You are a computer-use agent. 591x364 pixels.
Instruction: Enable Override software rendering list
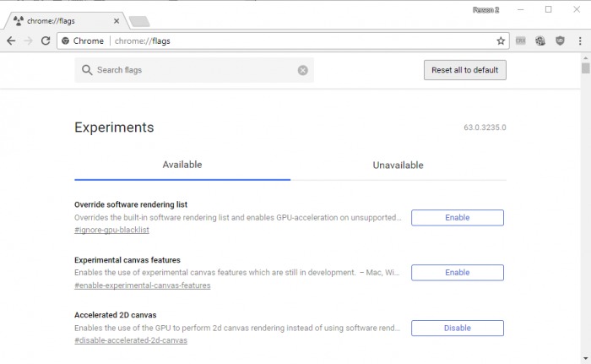click(x=458, y=218)
